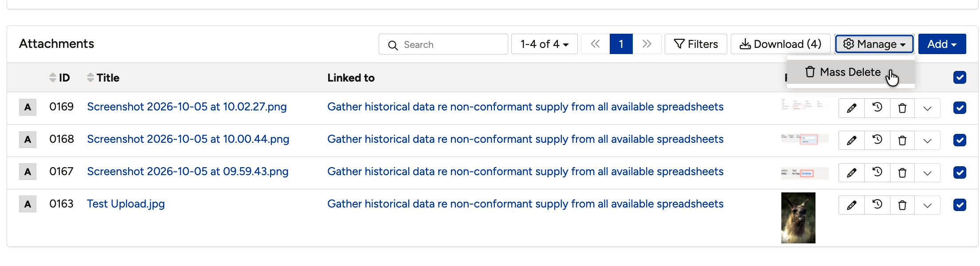Expand more actions for attachment 0167
980x266 pixels.
pos(927,173)
